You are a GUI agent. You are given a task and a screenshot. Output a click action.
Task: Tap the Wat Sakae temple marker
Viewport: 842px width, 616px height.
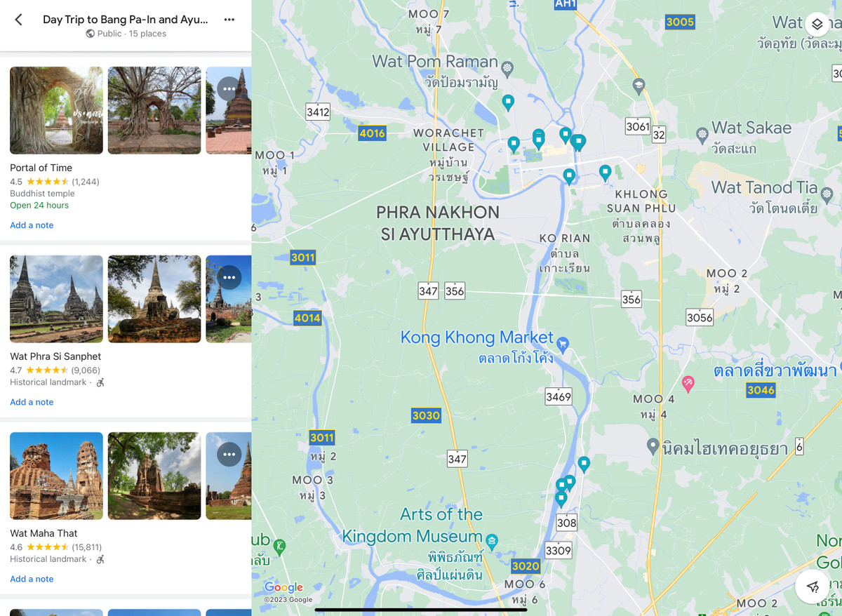pos(702,133)
